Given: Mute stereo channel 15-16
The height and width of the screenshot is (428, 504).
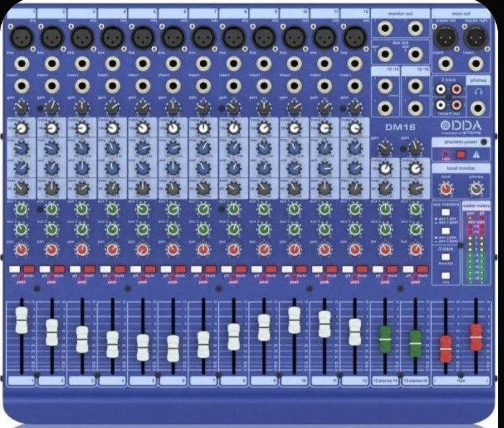Looking at the screenshot, I should coord(423,269).
